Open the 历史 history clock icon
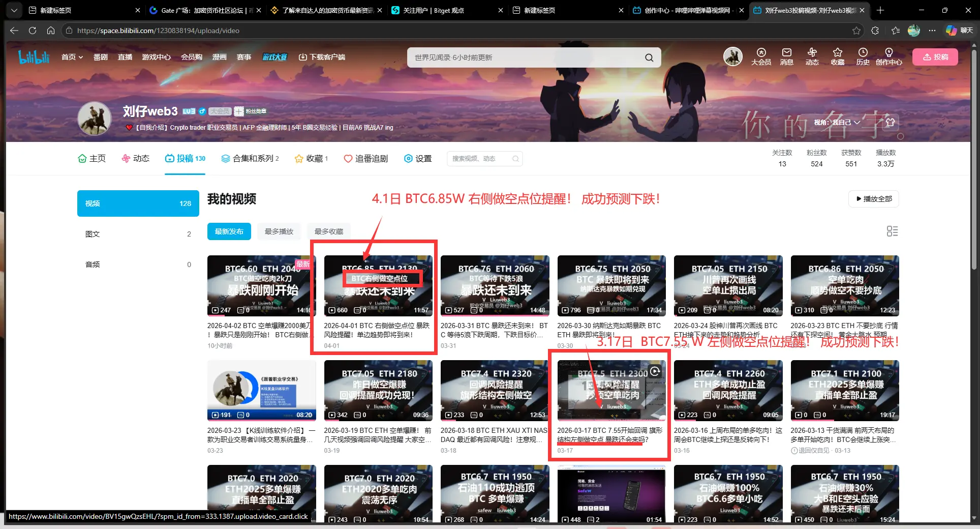Viewport: 980px width, 529px height. pyautogui.click(x=863, y=56)
